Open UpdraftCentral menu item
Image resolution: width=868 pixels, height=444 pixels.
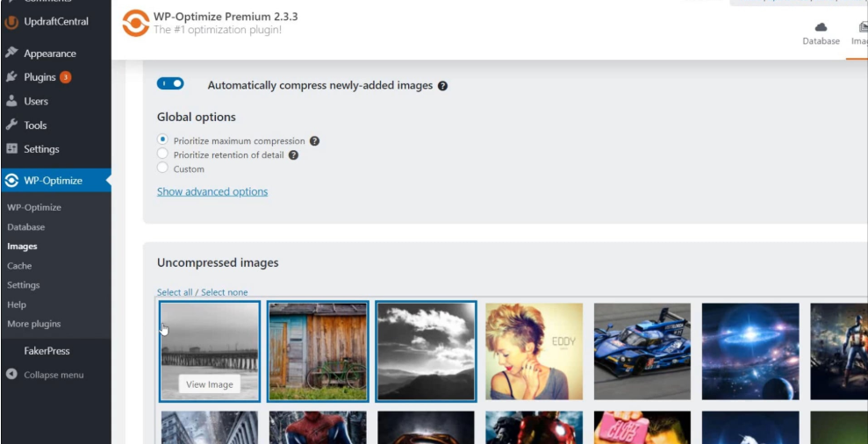[x=55, y=22]
